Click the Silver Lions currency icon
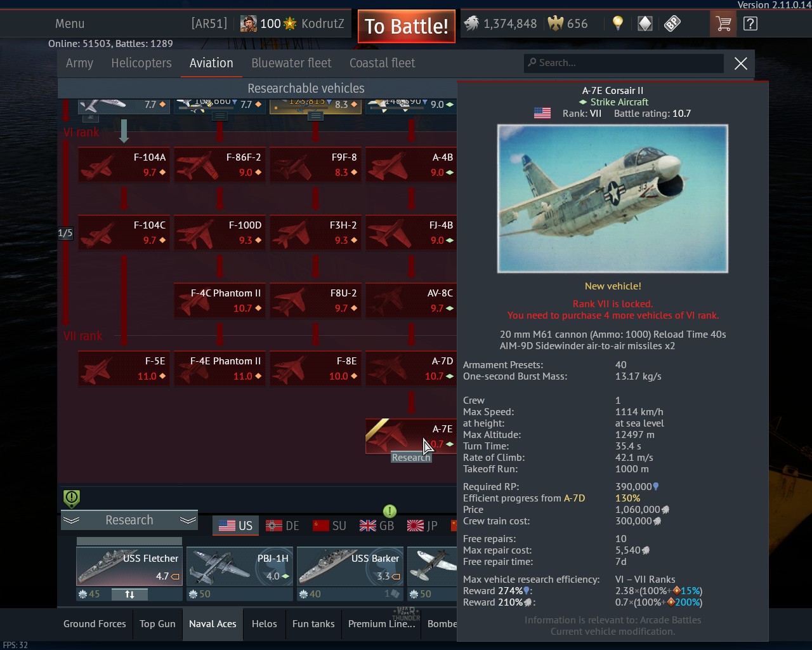This screenshot has height=650, width=812. tap(471, 24)
